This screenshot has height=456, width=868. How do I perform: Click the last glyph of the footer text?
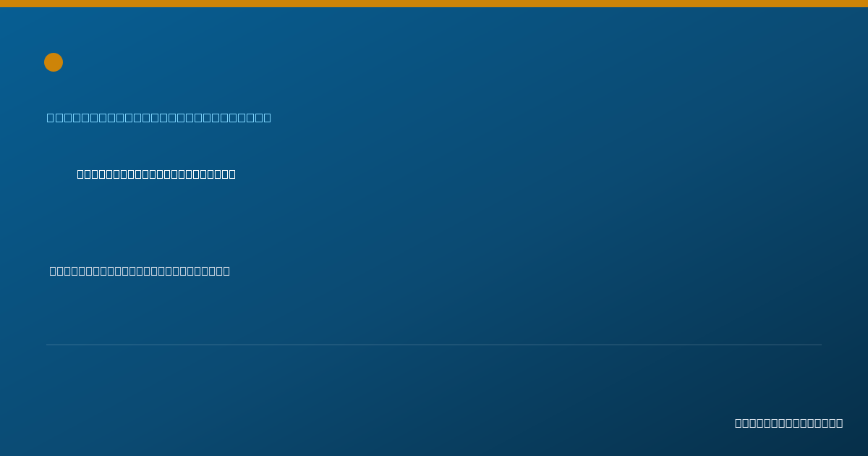click(839, 423)
